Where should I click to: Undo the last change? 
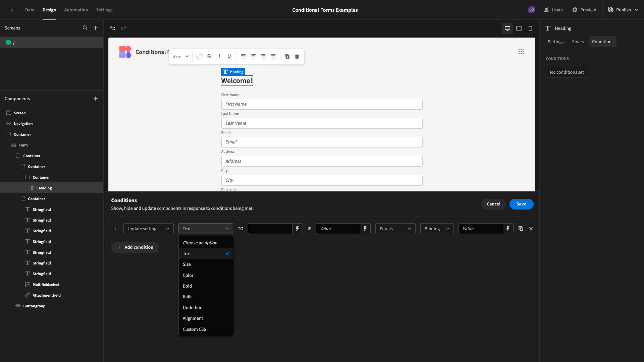113,28
